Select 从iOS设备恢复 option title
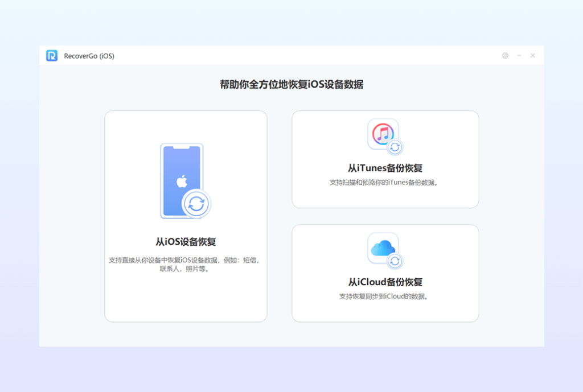The width and height of the screenshot is (583, 392). point(186,242)
